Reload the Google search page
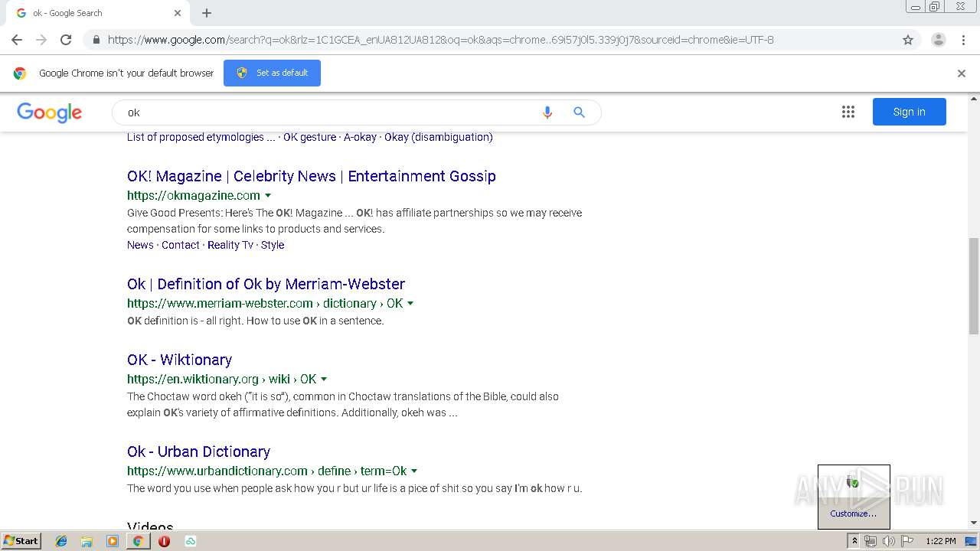 (66, 40)
